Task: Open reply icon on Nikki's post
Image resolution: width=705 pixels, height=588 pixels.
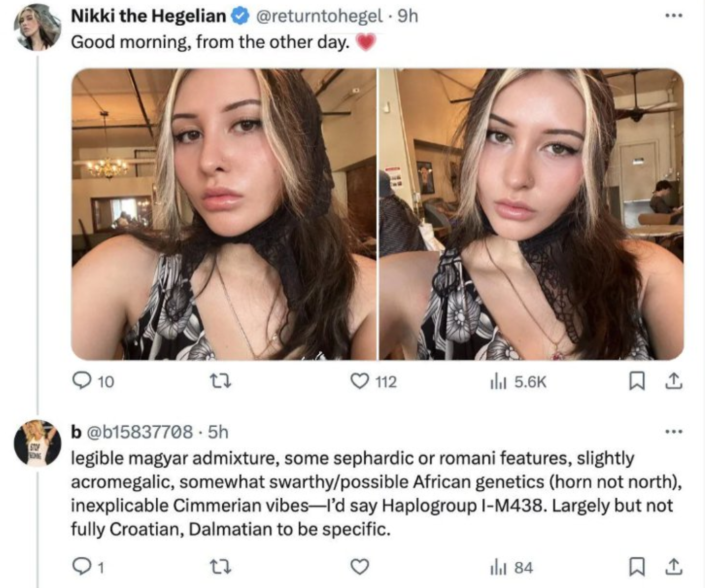Action: 80,381
